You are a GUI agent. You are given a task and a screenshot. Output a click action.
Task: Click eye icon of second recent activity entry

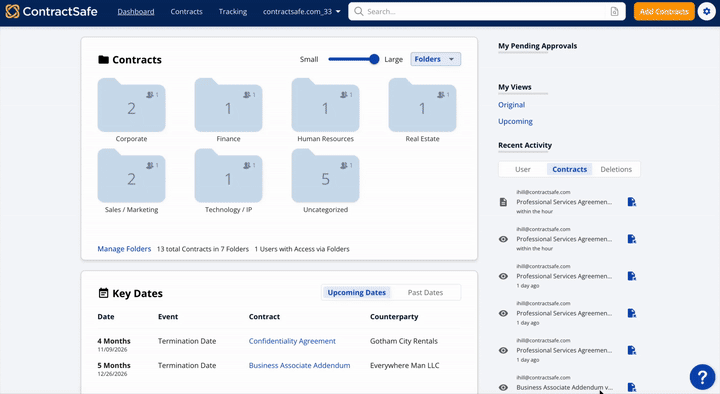pos(503,239)
